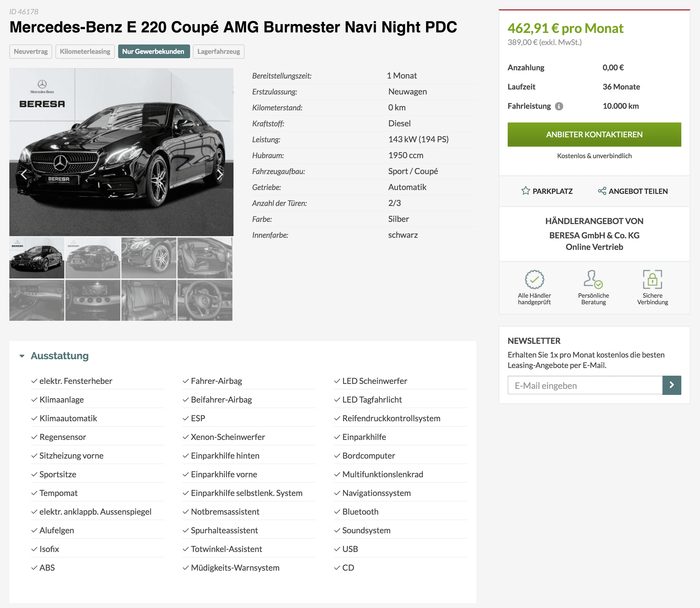Click the Kostenlos & unverbindlich text
The height and width of the screenshot is (608, 700).
594,156
